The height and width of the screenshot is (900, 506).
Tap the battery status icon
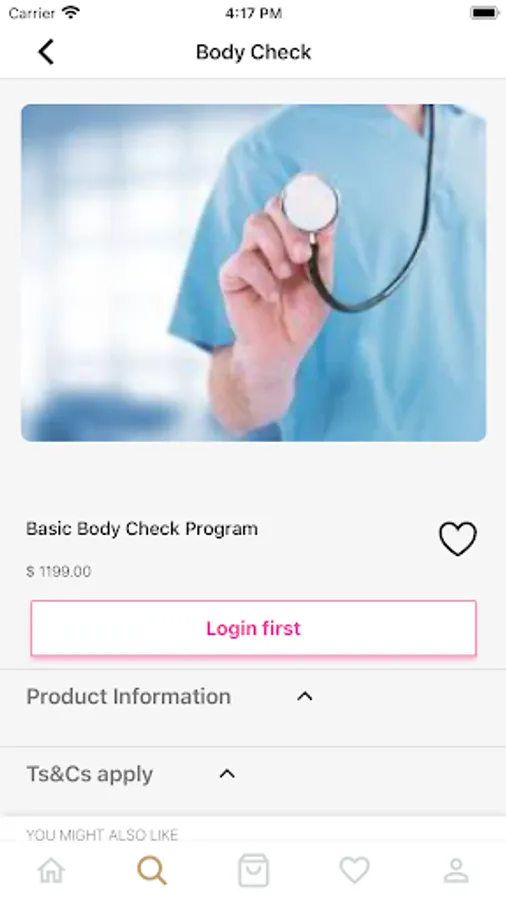pyautogui.click(x=484, y=13)
